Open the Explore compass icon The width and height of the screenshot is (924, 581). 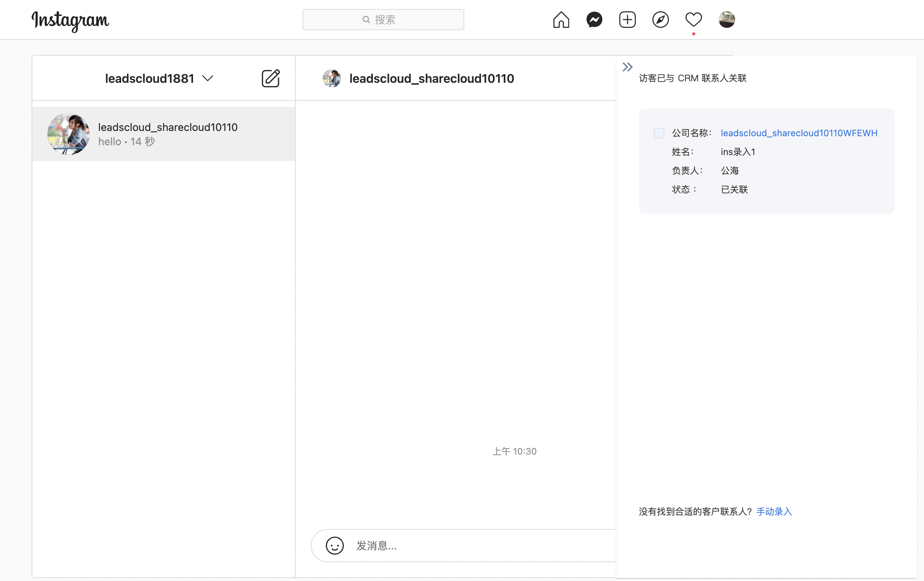tap(660, 20)
